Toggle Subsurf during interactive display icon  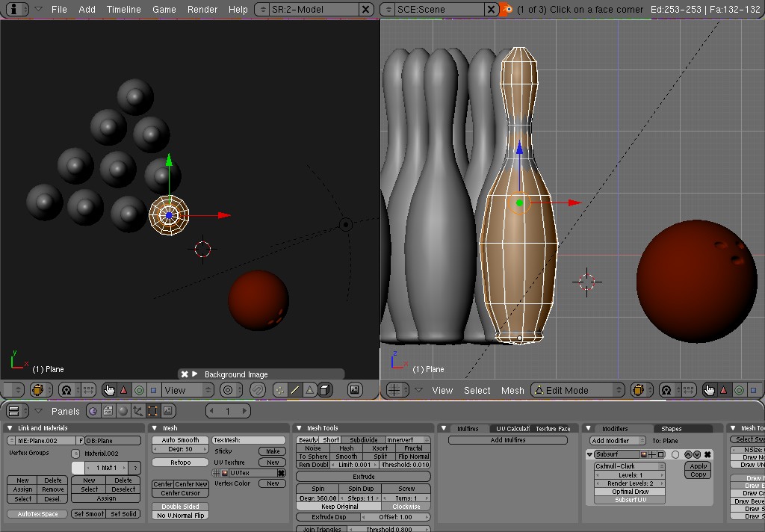tap(652, 454)
